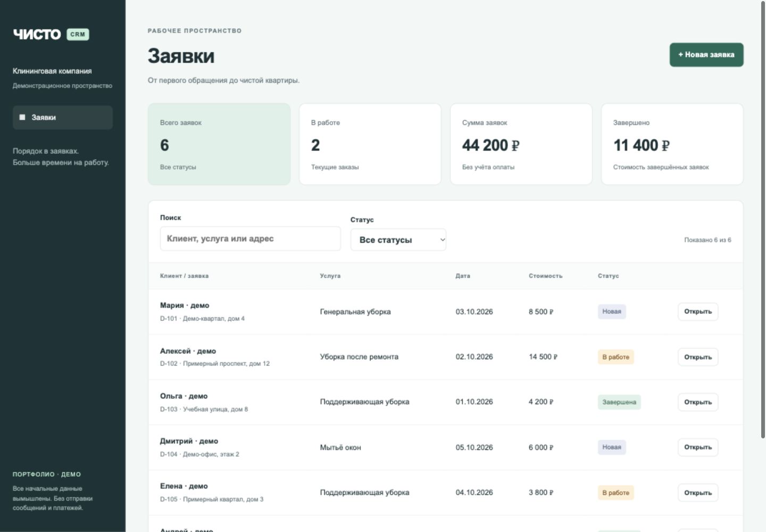Select the Всего заявок summary card
766x532 pixels.
point(219,144)
